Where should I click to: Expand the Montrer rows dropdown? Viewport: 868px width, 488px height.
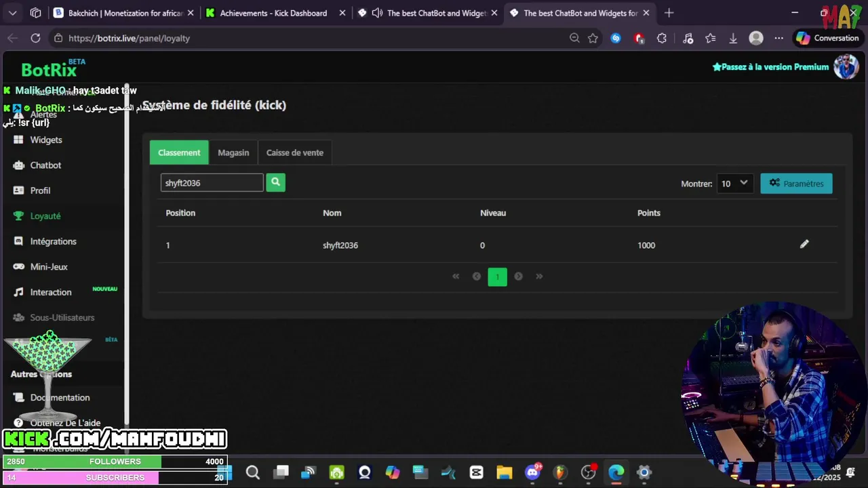735,184
